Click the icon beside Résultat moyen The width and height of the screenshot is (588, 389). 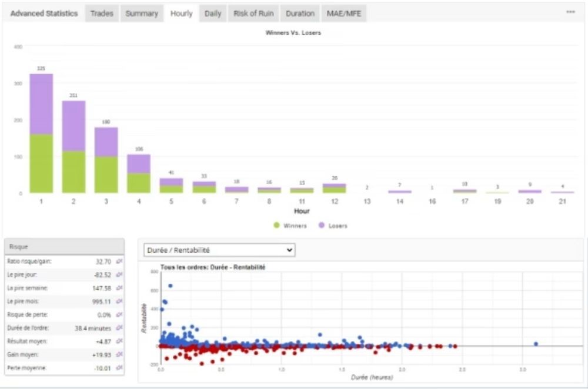coord(119,341)
